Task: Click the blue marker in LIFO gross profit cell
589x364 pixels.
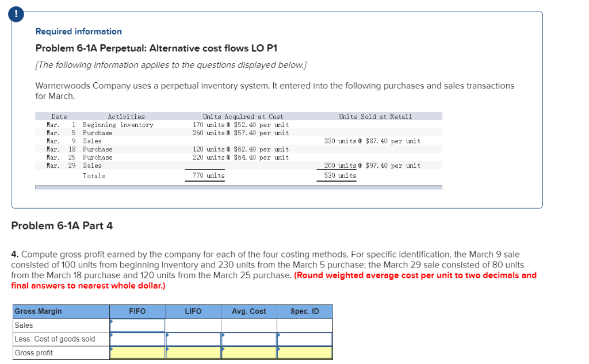Action: pyautogui.click(x=167, y=350)
